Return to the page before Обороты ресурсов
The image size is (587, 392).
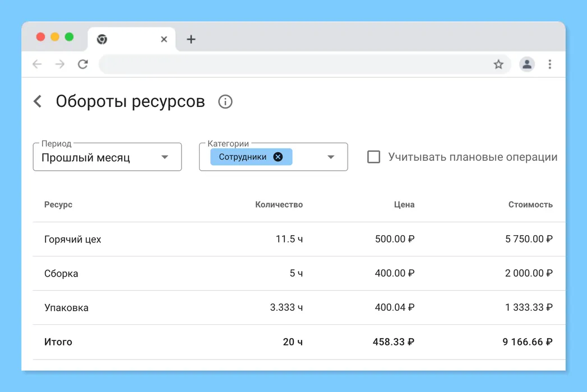[x=38, y=101]
